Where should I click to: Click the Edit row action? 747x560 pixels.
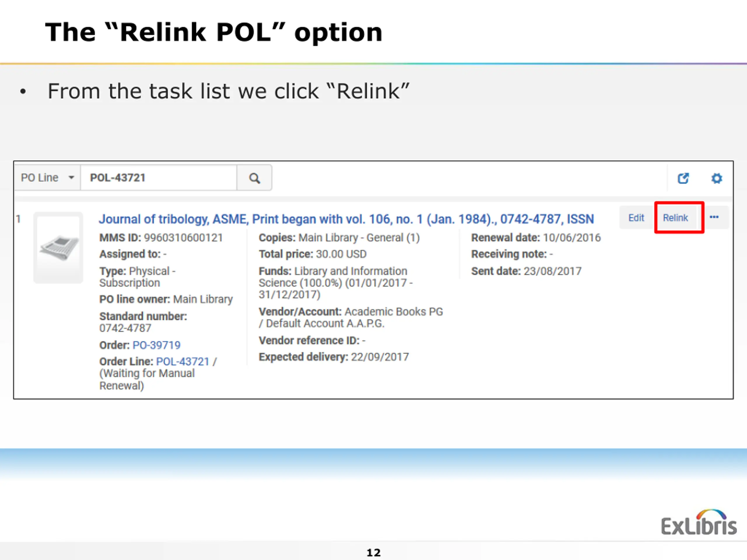click(636, 218)
